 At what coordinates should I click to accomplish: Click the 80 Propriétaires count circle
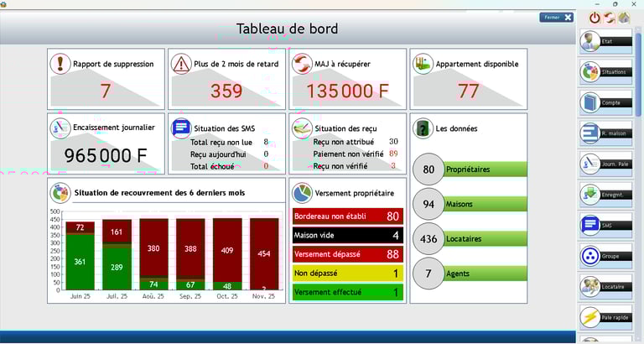[428, 169]
